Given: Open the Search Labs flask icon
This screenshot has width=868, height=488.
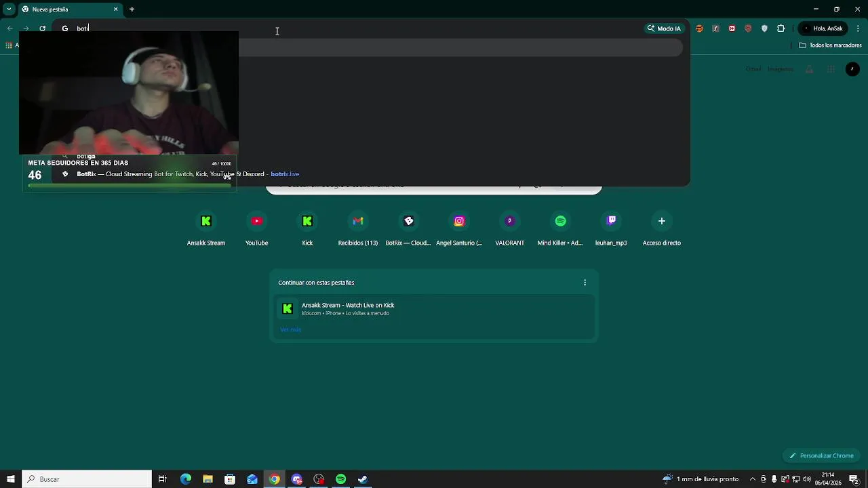Looking at the screenshot, I should click(x=809, y=69).
